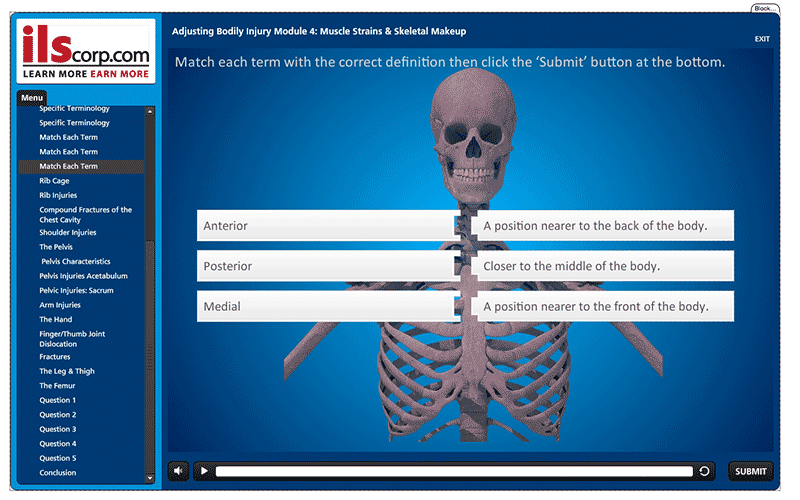Screen dimensions: 800x500
Task: Choose definition 'nearer to the back of the body'
Action: pos(603,226)
